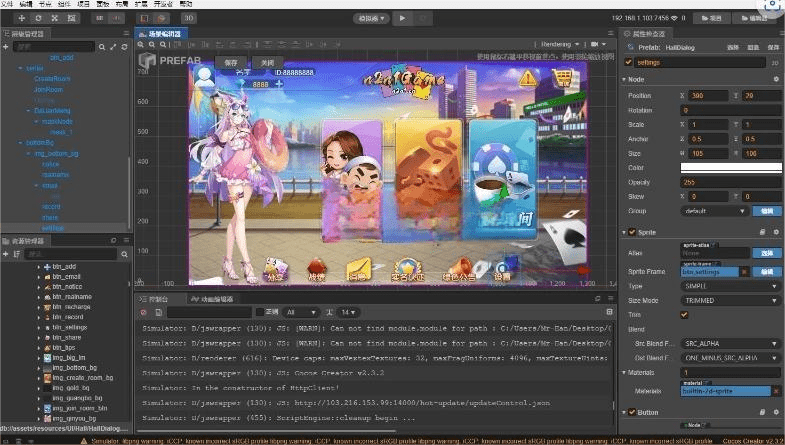This screenshot has height=445, width=785.
Task: Open the Size Mode dropdown showing TRIMMED
Action: [730, 300]
